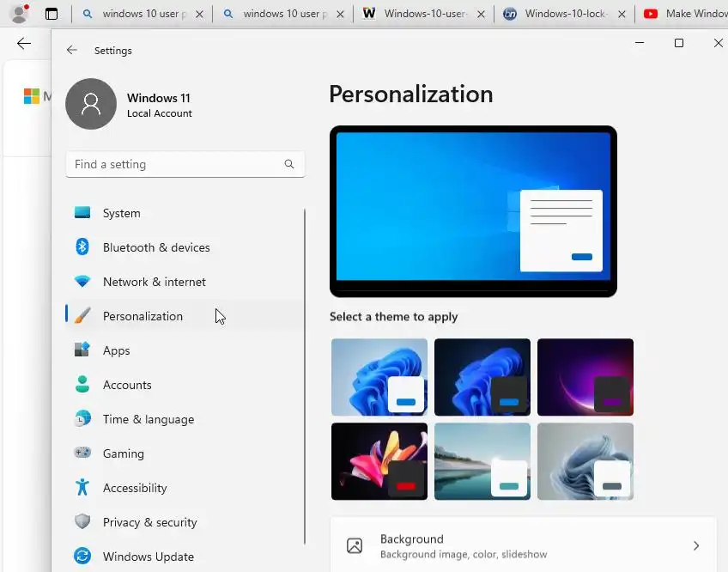Open the Gaming label
Screen dimensions: 728x572
click(124, 454)
